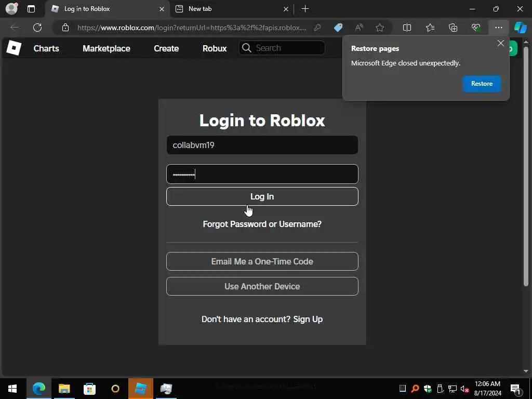This screenshot has width=532, height=399.
Task: Dismiss the Restore pages popup
Action: pyautogui.click(x=500, y=43)
